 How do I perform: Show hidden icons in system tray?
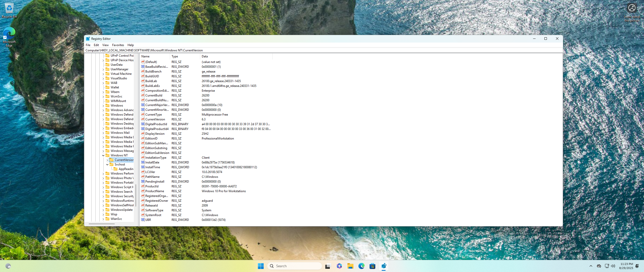point(591,266)
